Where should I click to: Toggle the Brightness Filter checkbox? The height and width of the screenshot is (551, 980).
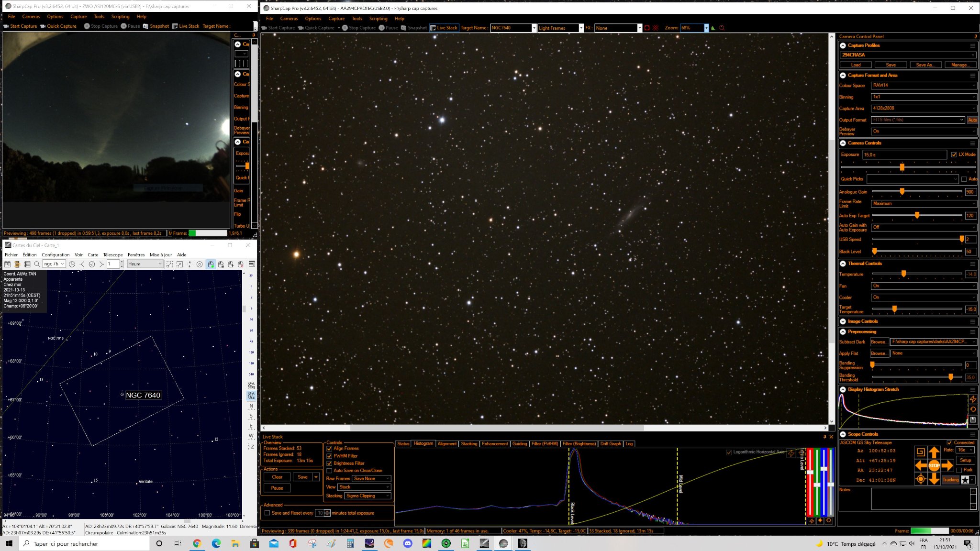tap(329, 463)
